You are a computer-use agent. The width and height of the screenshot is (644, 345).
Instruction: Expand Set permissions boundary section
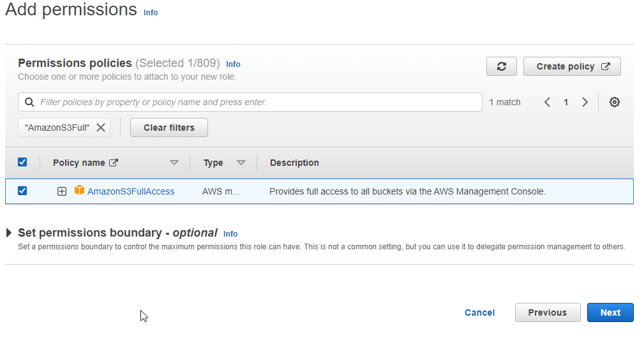tap(9, 233)
